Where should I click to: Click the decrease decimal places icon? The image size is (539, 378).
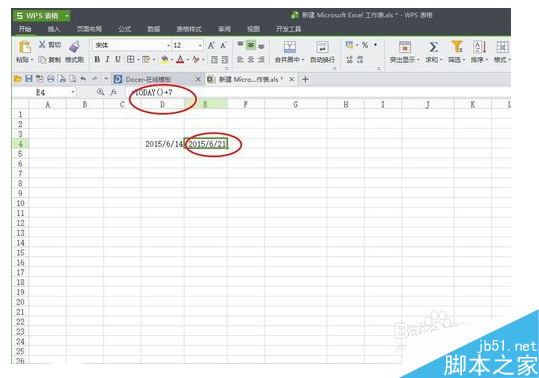tap(360, 59)
